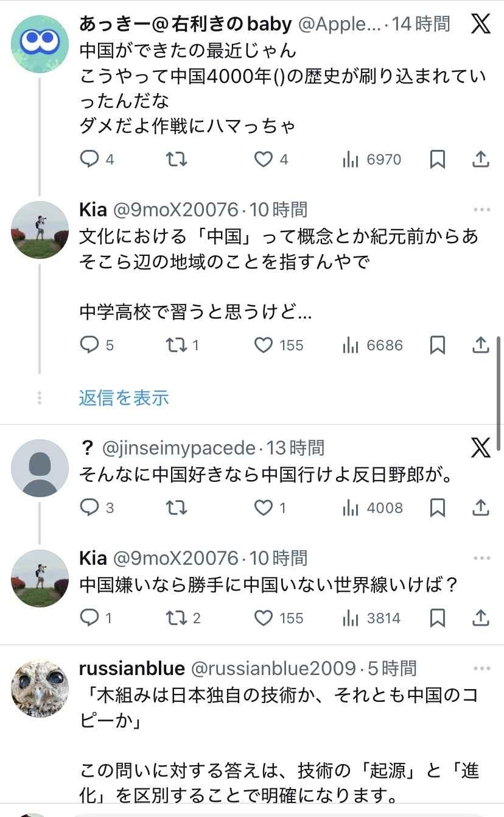Expand hidden replies thread via dots indicator
Screen dimensions: 504x817
click(40, 398)
